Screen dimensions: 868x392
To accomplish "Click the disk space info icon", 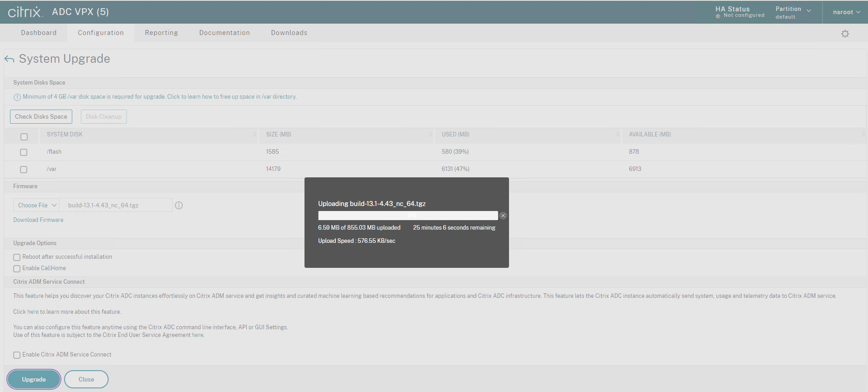I will (x=17, y=97).
